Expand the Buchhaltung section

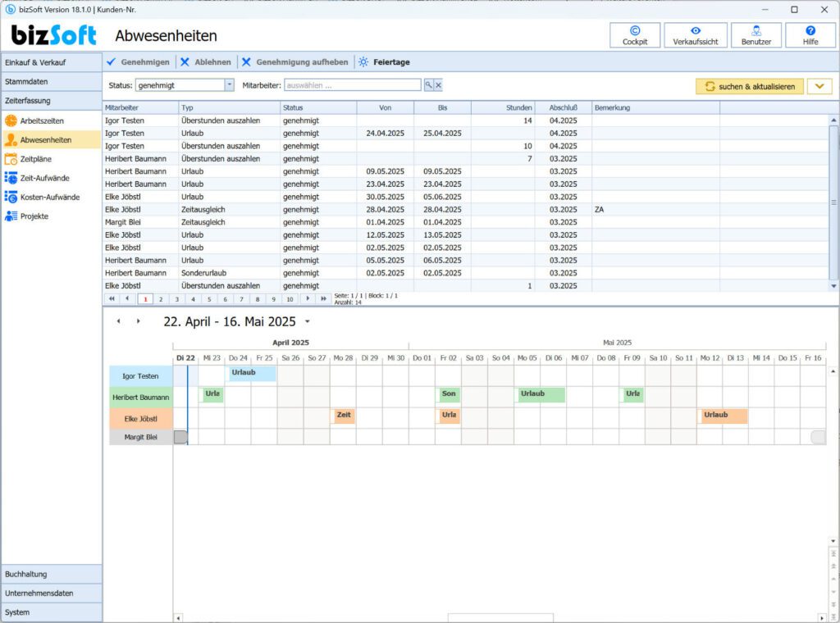[51, 575]
